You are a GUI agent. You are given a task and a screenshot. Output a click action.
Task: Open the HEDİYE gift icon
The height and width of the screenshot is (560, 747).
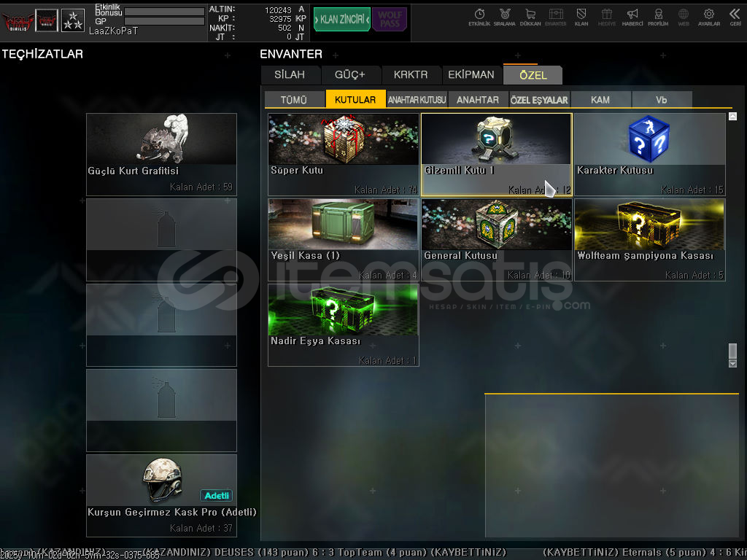[x=606, y=17]
